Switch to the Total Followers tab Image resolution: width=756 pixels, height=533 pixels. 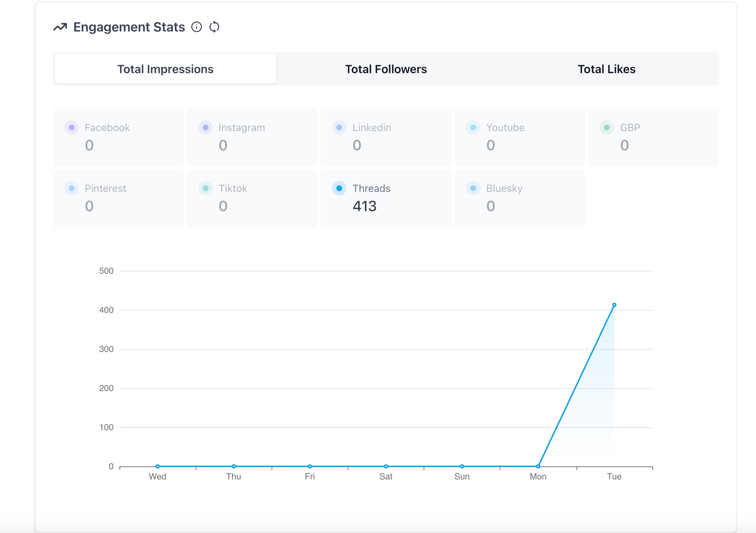(386, 69)
